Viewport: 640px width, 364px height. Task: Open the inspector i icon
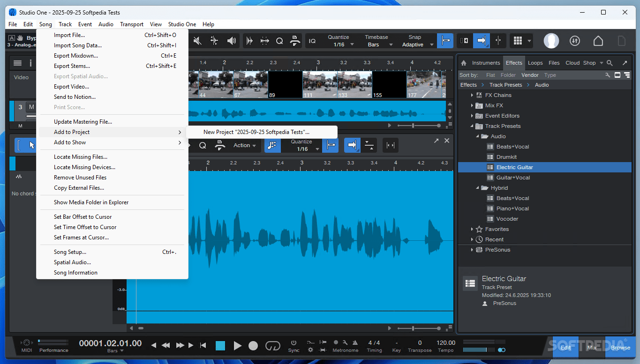click(x=31, y=63)
